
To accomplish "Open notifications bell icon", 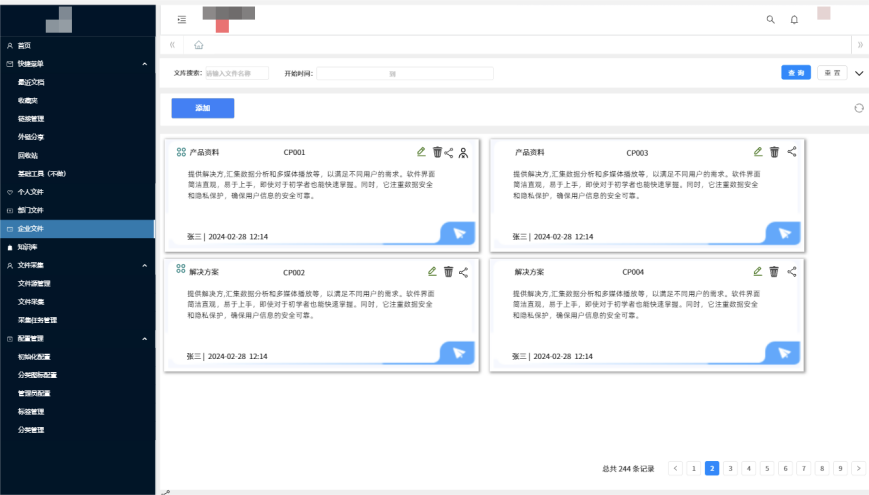I will (794, 19).
